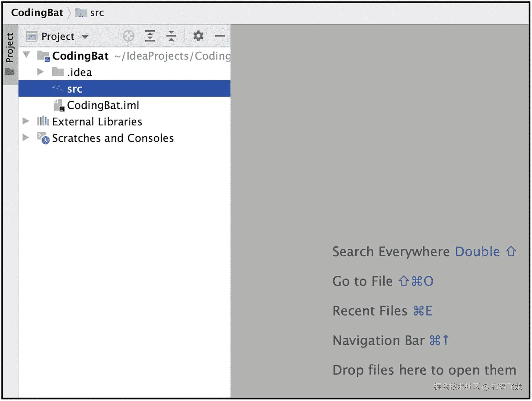
Task: Click the Navigation Bar hint text
Action: pyautogui.click(x=378, y=340)
